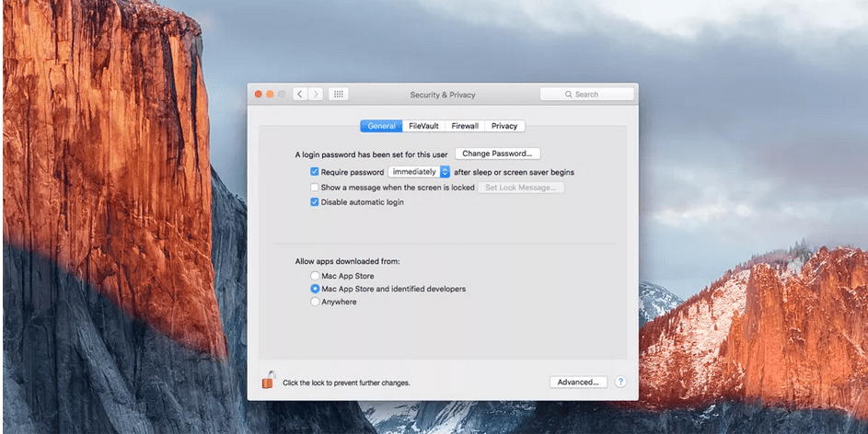Switch to the FileVault tab

tap(423, 126)
